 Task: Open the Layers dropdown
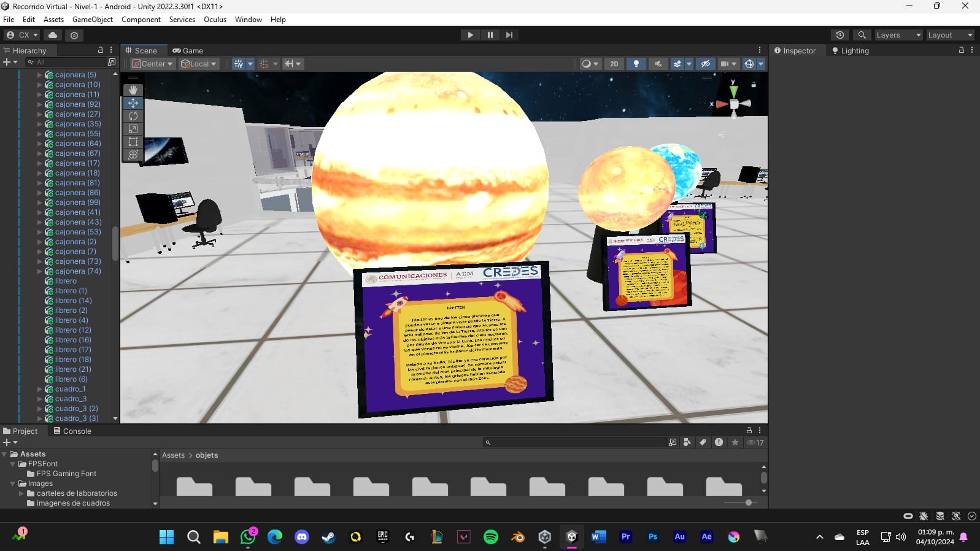click(x=898, y=35)
